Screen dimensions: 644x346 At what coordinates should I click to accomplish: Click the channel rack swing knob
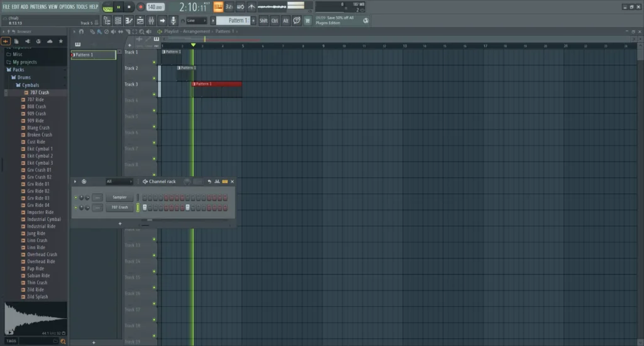(187, 182)
